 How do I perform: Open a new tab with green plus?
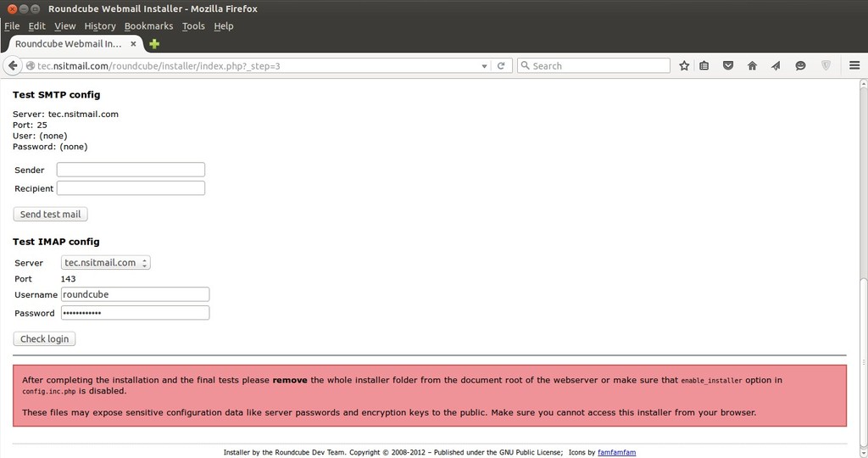(154, 44)
